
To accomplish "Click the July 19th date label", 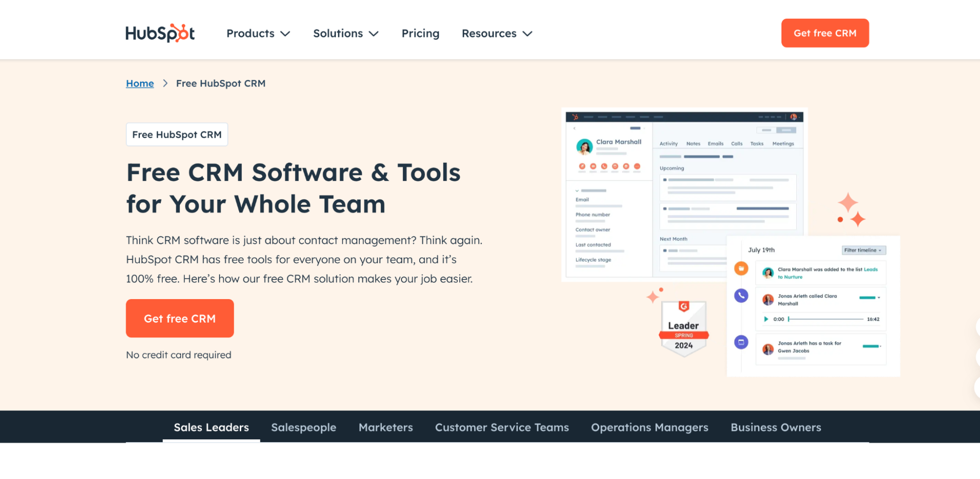I will 761,250.
